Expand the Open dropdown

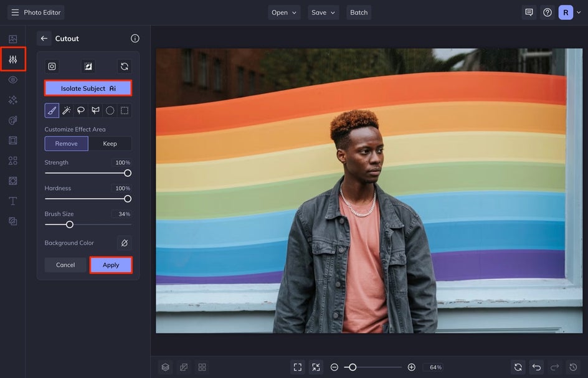pos(284,12)
